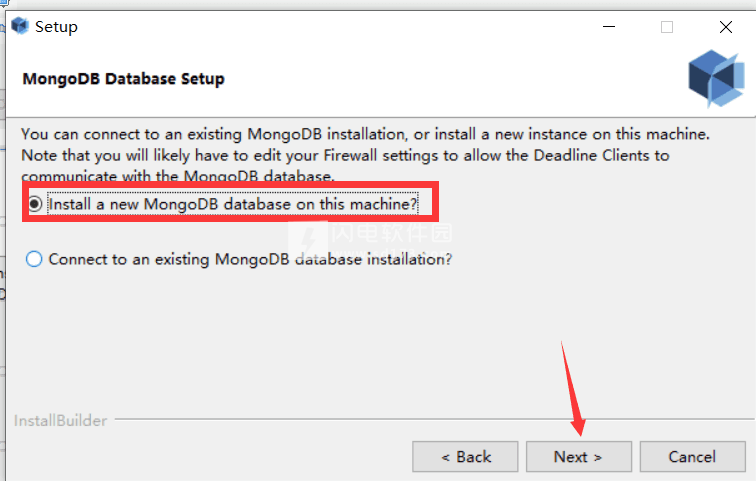Click empty area of the Setup title bar
This screenshot has width=756, height=481.
pyautogui.click(x=338, y=27)
